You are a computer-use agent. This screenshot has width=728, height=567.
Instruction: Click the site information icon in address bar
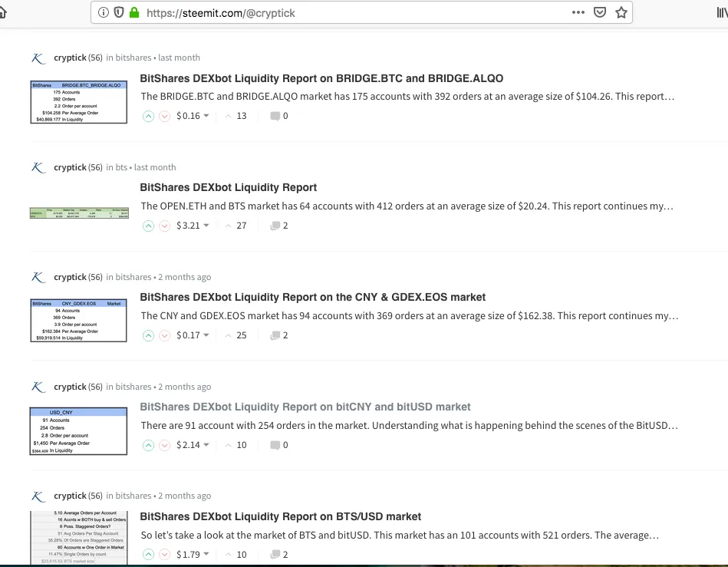[104, 12]
